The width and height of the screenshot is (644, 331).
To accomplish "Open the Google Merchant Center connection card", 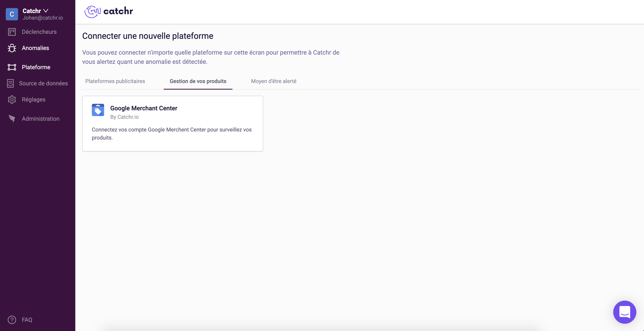I will pyautogui.click(x=173, y=123).
